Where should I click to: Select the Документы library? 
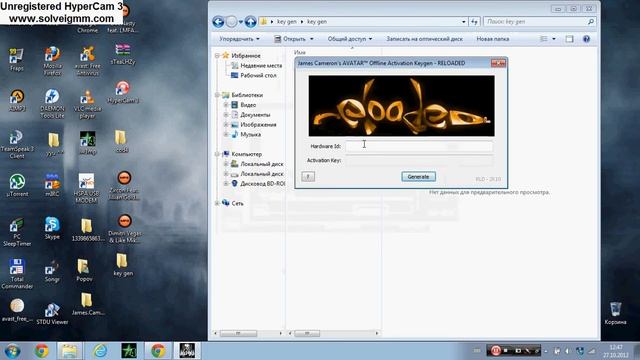(x=250, y=115)
